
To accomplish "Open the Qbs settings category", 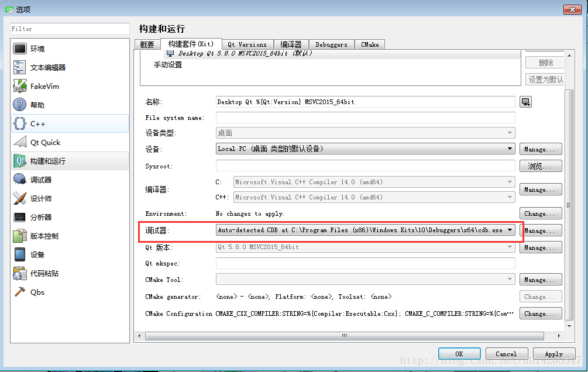I will pyautogui.click(x=70, y=292).
